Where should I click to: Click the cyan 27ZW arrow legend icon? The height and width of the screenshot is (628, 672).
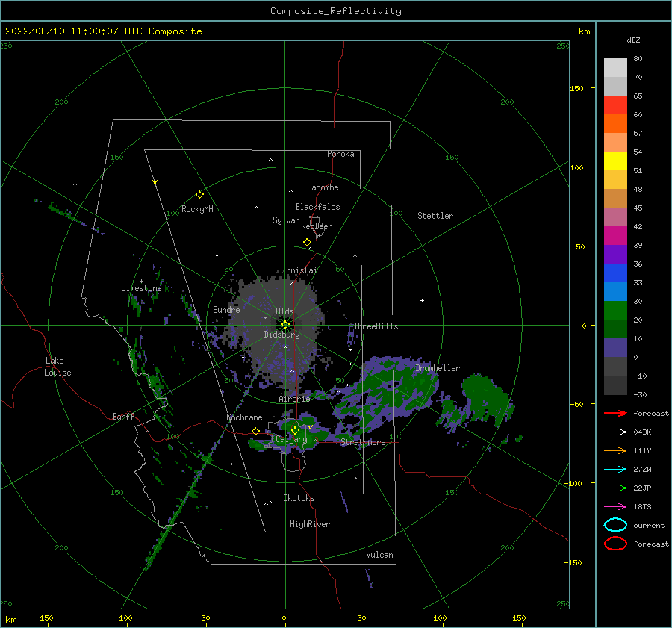615,470
